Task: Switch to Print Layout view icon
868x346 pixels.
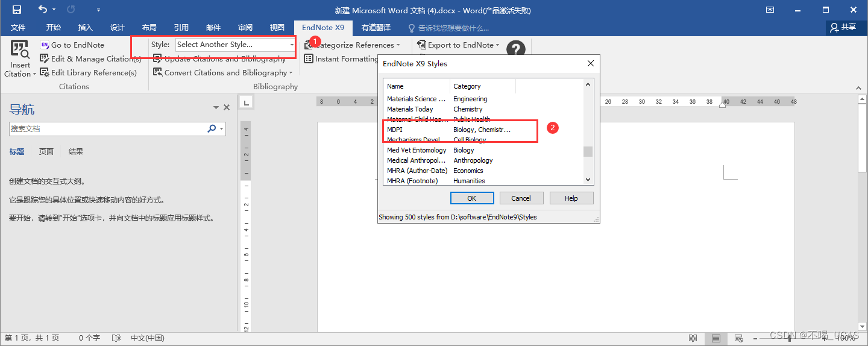Action: 715,339
